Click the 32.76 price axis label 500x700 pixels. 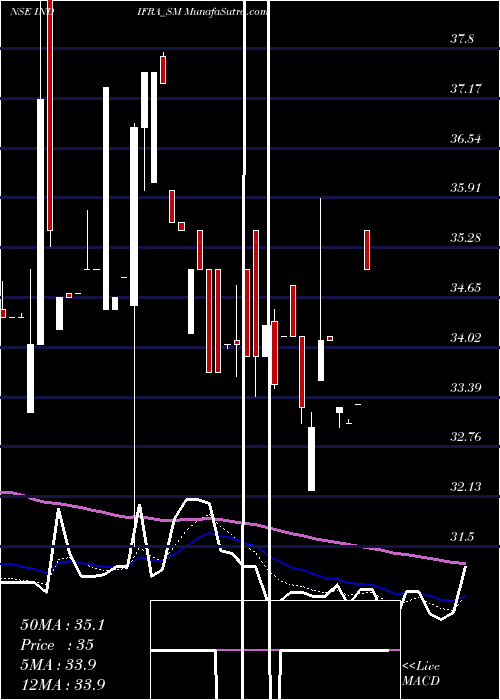tap(466, 437)
